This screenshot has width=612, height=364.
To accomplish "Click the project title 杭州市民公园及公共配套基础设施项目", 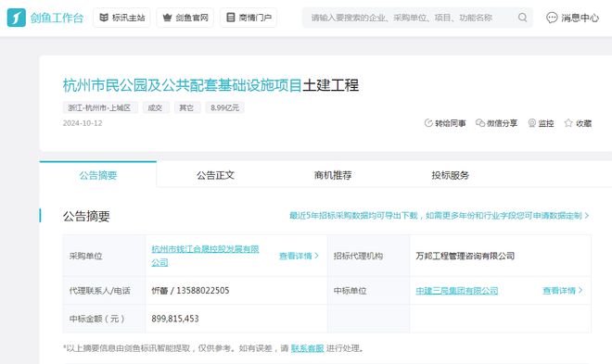I will [183, 85].
